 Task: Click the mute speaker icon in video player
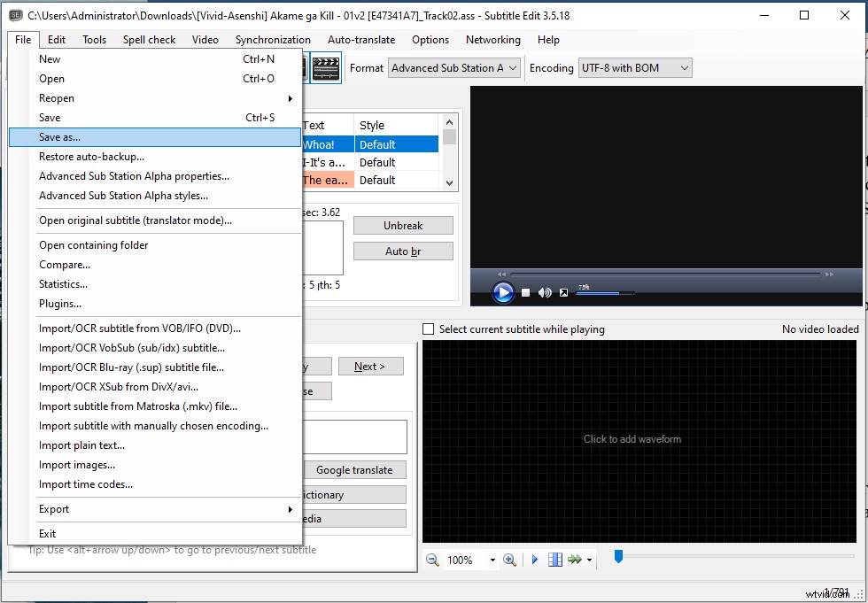point(544,292)
